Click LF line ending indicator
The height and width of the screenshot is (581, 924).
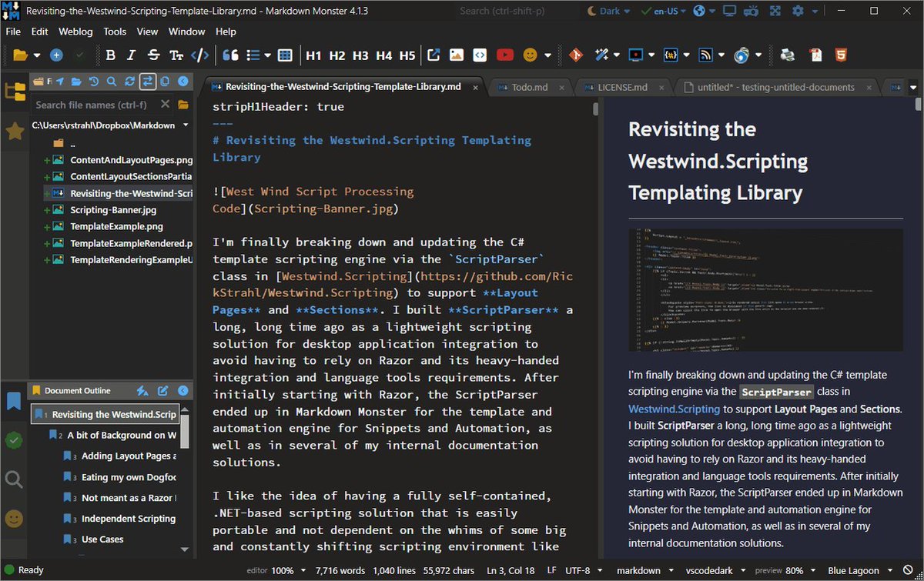pos(551,571)
